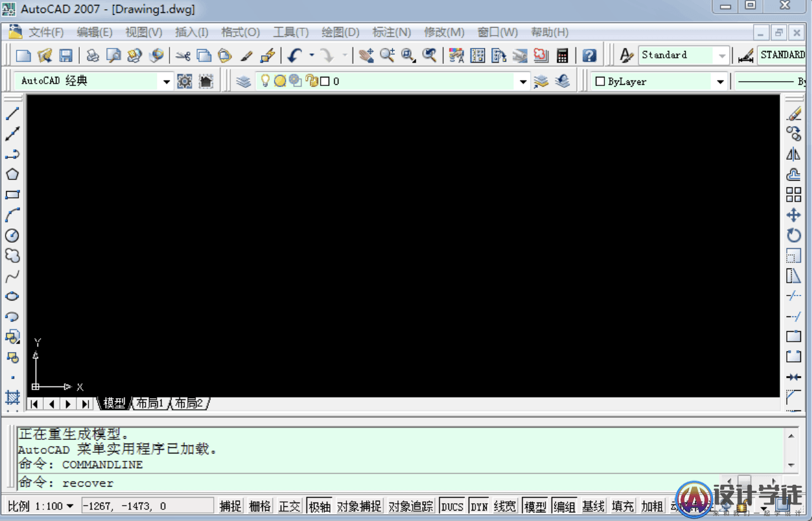Toggle 极轴 polar tracking

[x=319, y=506]
